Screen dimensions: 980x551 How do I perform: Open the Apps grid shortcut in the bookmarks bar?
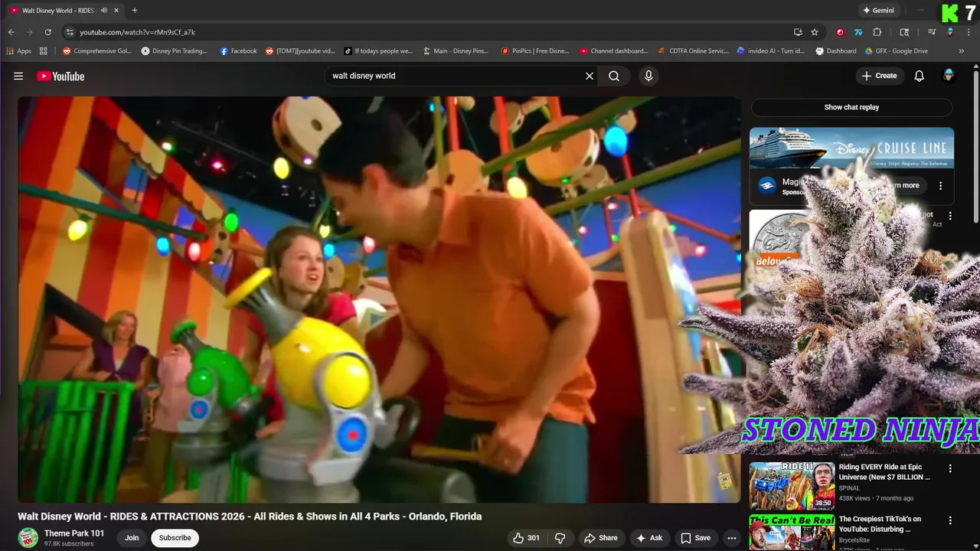[x=44, y=51]
